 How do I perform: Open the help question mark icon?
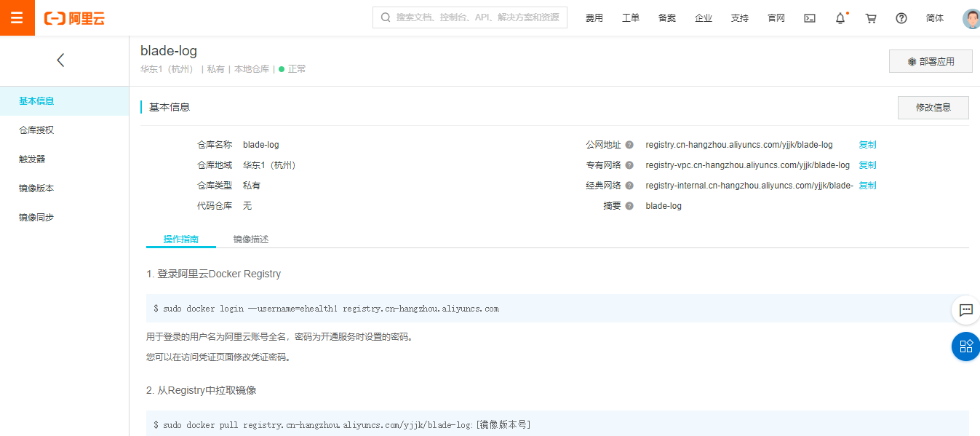click(x=901, y=17)
